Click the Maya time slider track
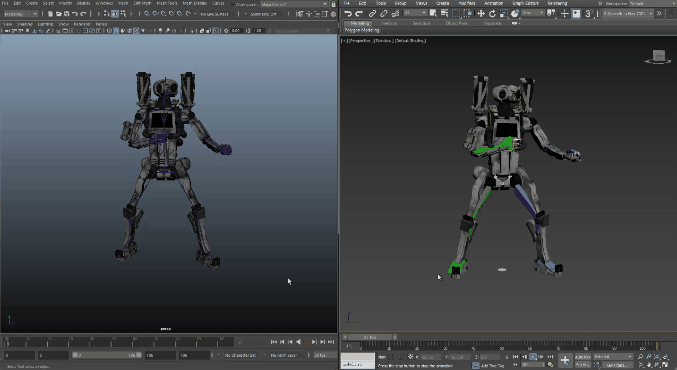The width and height of the screenshot is (677, 370). pos(119,342)
